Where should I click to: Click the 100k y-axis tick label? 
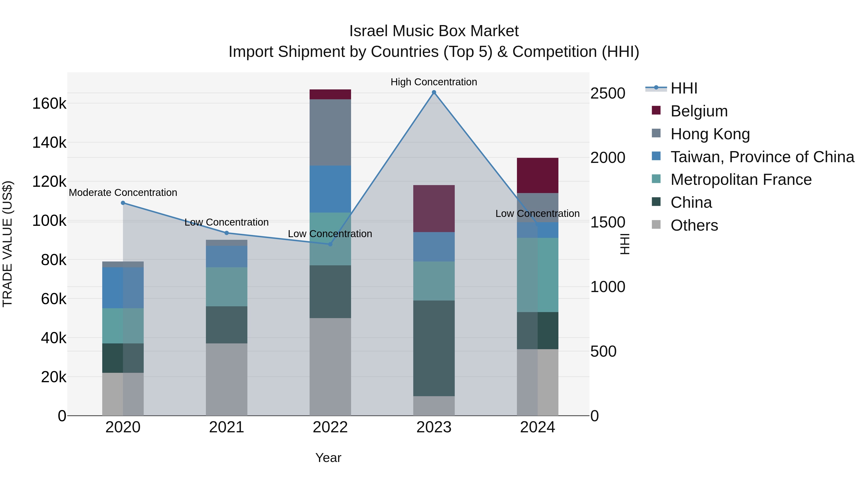[x=49, y=221]
